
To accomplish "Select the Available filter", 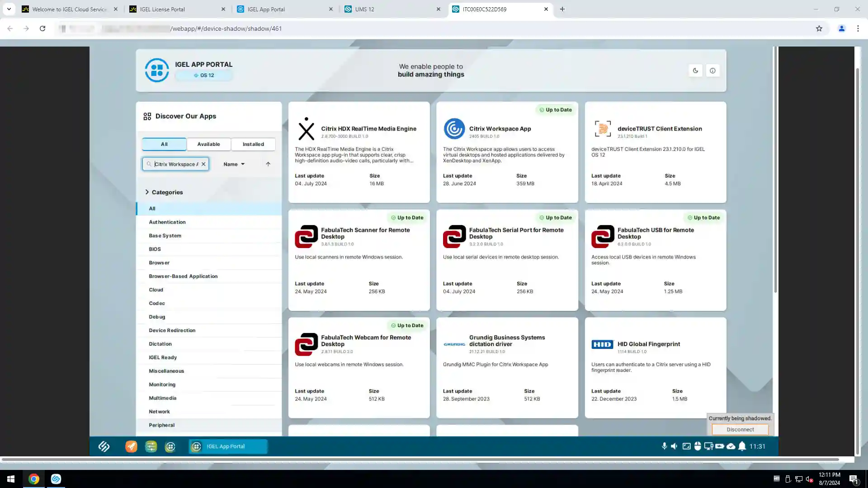I will click(208, 144).
